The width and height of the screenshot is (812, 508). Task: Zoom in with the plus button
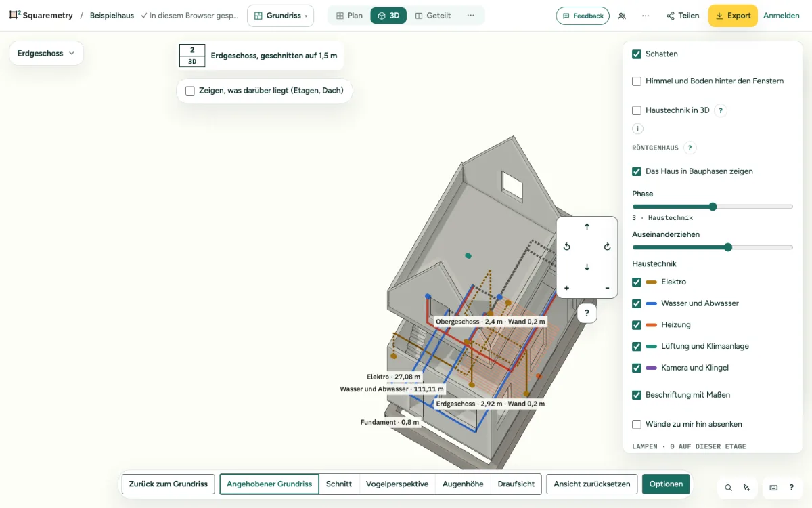[x=566, y=288]
